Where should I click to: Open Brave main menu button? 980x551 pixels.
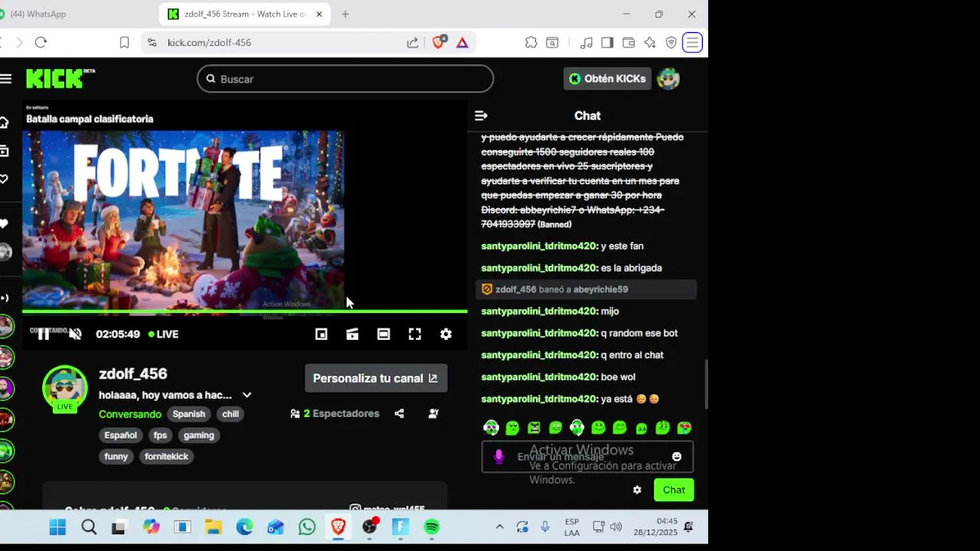pos(692,43)
